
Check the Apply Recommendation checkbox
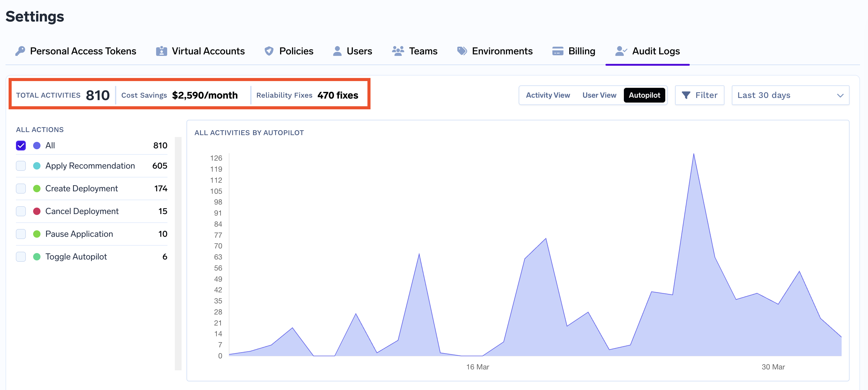(x=21, y=166)
